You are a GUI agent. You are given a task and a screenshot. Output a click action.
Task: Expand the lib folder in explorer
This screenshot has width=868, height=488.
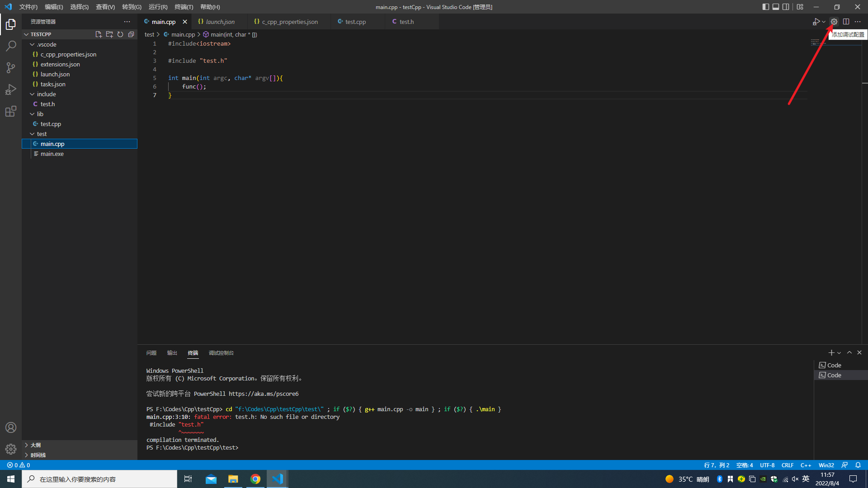click(39, 113)
